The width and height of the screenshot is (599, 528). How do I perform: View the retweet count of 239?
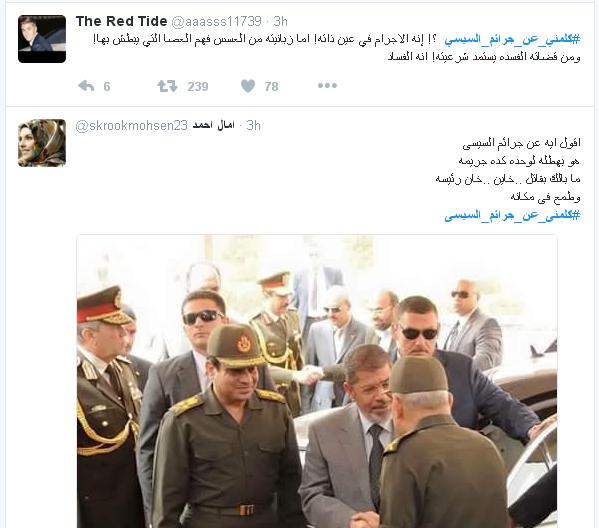click(198, 86)
